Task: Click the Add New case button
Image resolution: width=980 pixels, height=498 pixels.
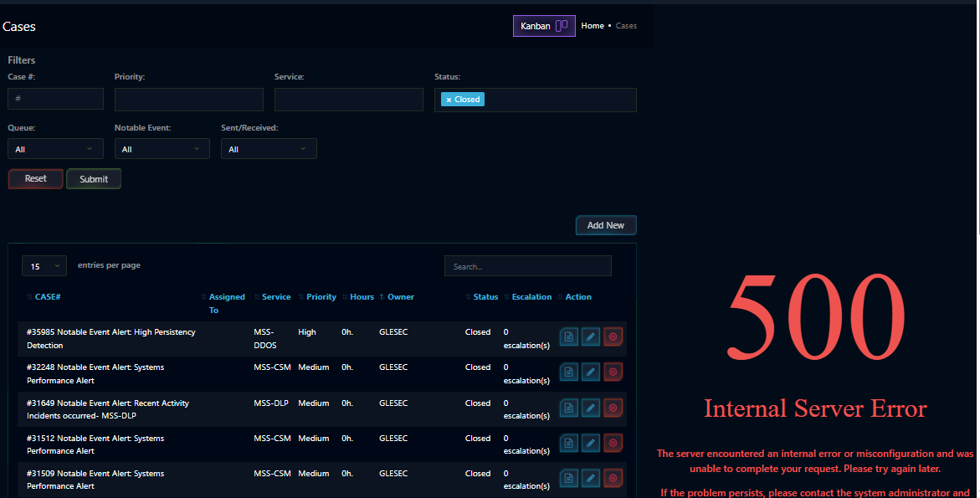Action: click(x=606, y=225)
